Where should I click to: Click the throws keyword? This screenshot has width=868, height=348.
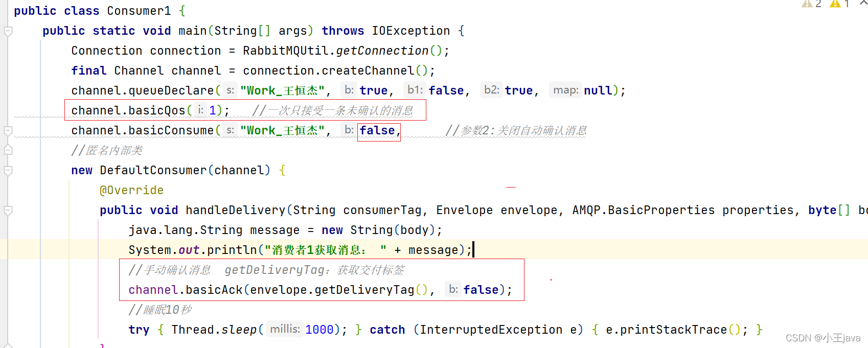(342, 31)
